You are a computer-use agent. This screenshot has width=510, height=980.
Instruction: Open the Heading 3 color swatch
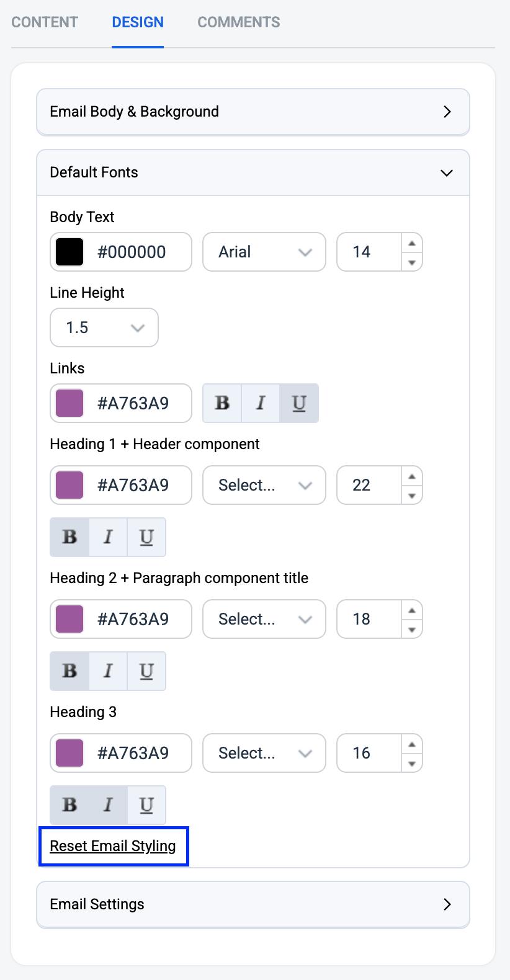tap(69, 753)
